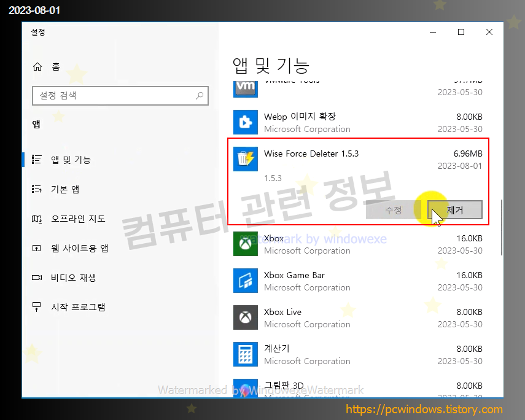Select the Xbox app entry name

click(x=273, y=238)
